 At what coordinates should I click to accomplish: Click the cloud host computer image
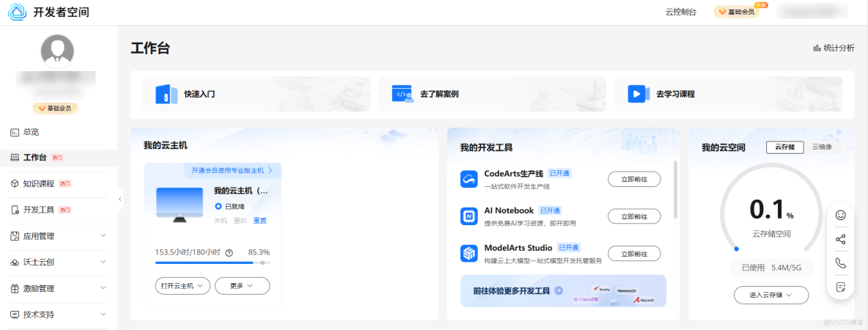(x=180, y=205)
